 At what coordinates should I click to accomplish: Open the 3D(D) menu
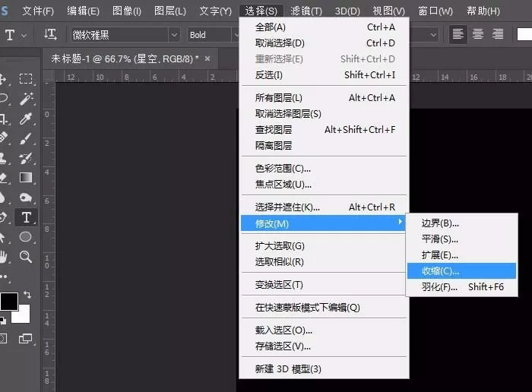coord(347,11)
